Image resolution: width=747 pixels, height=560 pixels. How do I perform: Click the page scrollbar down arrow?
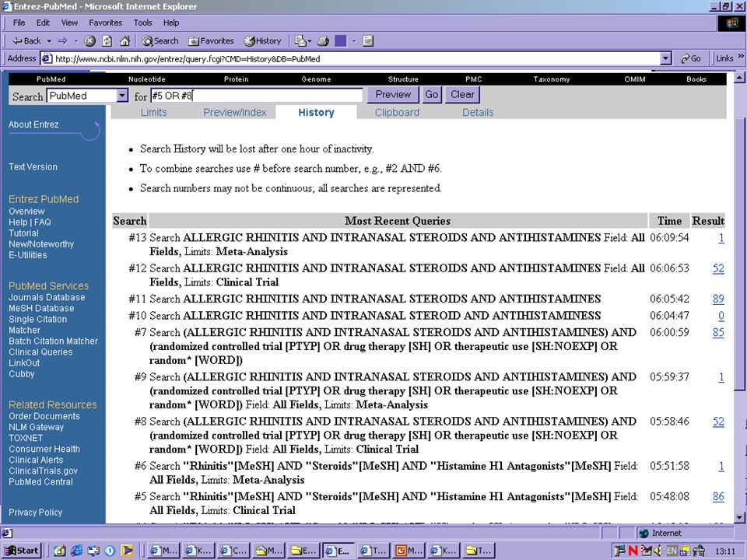click(739, 517)
